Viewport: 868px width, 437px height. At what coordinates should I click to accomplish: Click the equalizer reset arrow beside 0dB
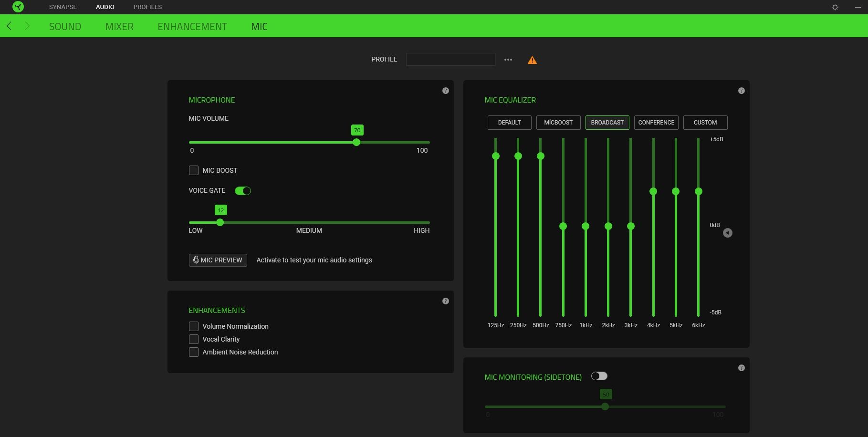(728, 233)
